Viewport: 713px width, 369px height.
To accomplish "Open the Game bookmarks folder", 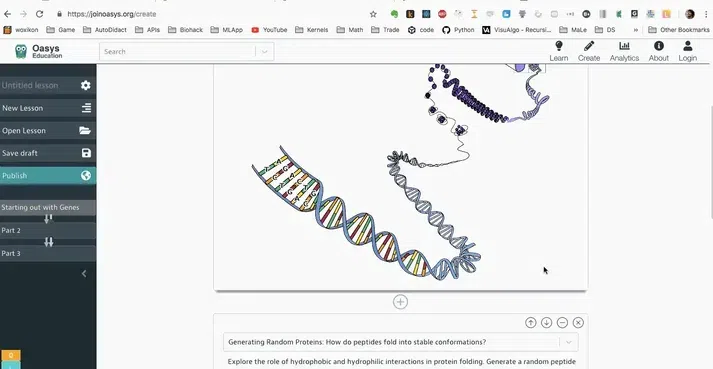I will click(60, 30).
